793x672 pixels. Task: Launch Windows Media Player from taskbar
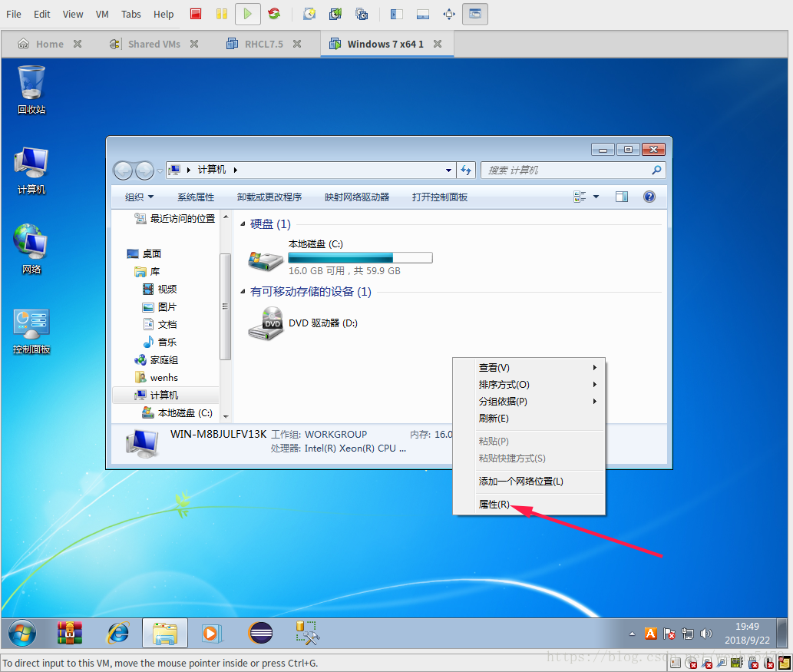(x=212, y=633)
